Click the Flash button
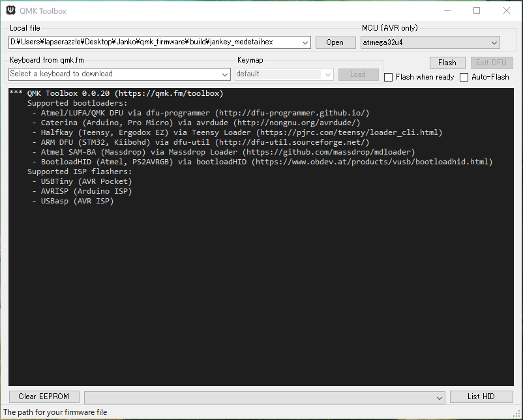 [447, 63]
